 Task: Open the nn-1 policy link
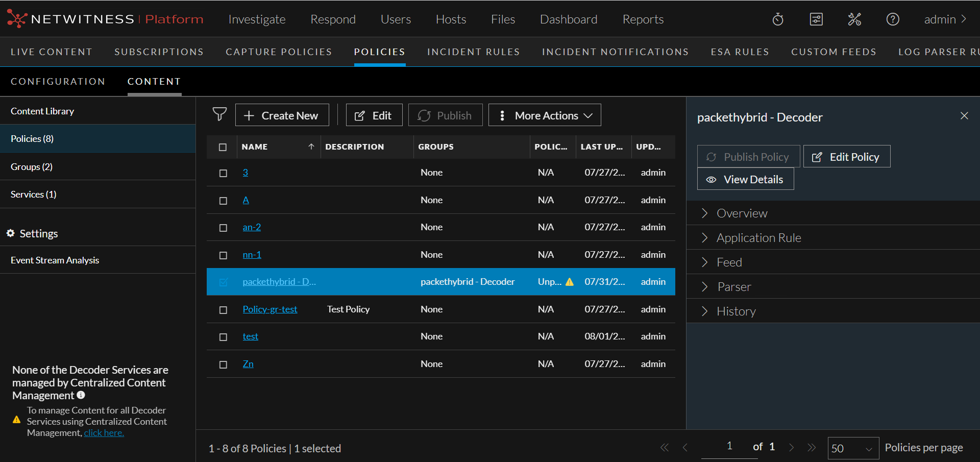pyautogui.click(x=252, y=255)
